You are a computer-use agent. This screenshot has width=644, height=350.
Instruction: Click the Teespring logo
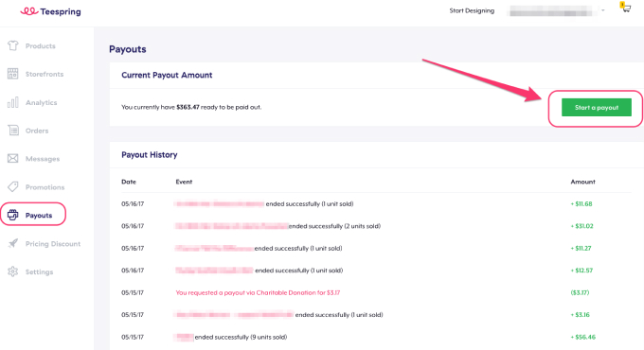point(50,11)
